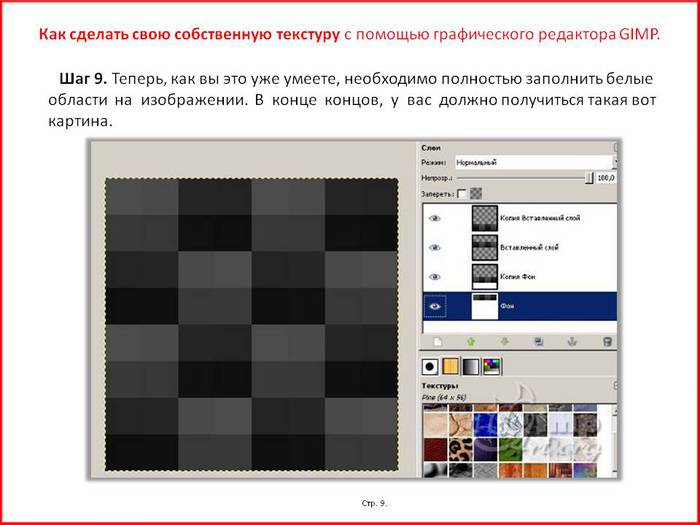Viewport: 700px width, 525px height.
Task: Lower the layer with down arrow icon
Action: click(505, 342)
